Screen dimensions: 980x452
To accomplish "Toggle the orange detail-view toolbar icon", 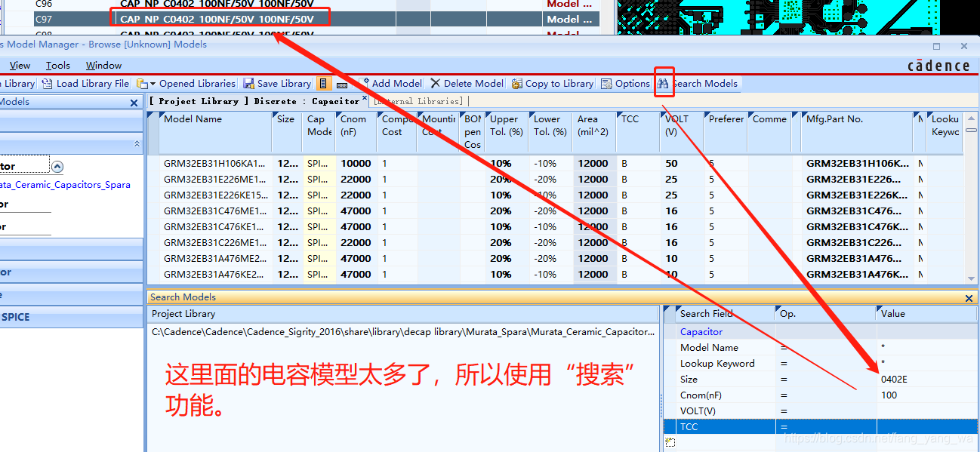I will 324,84.
